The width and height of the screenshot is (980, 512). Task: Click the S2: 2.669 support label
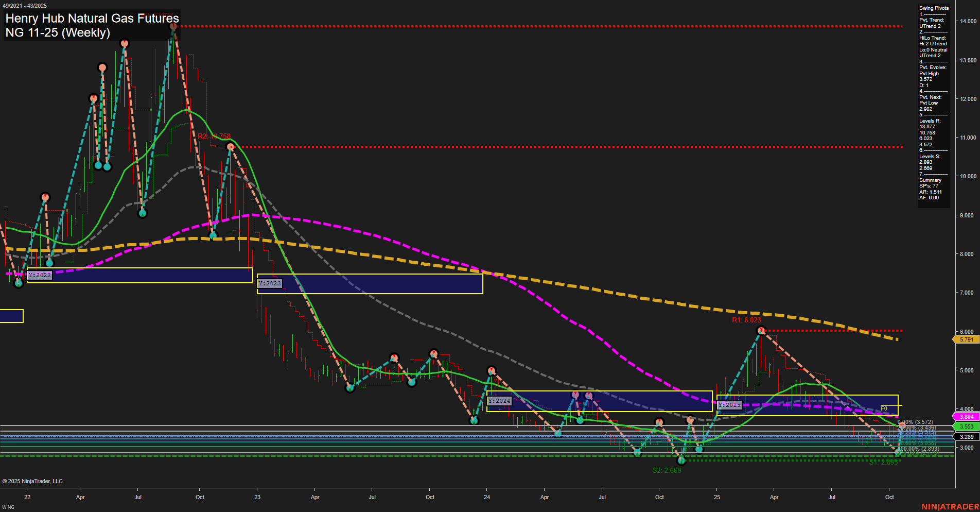667,470
